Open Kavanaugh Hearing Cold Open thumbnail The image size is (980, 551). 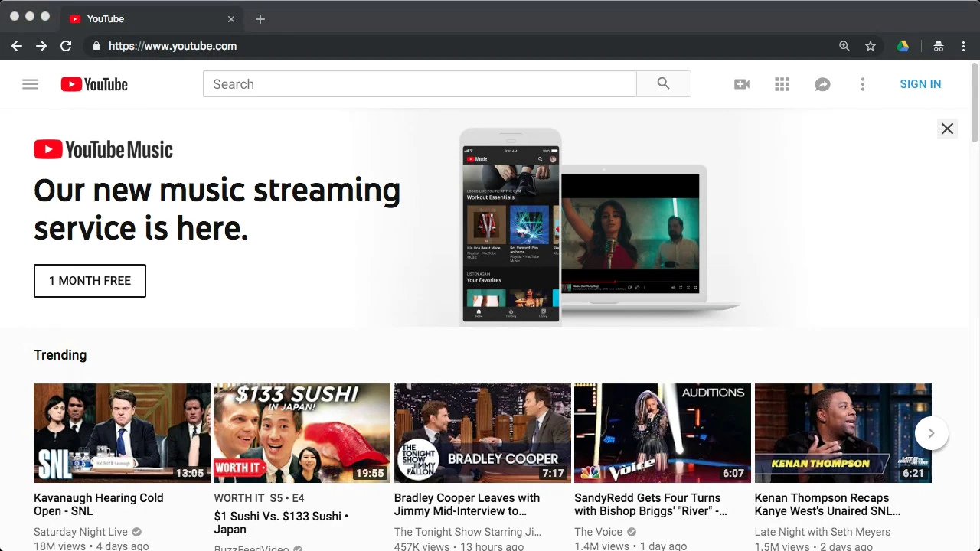click(122, 433)
